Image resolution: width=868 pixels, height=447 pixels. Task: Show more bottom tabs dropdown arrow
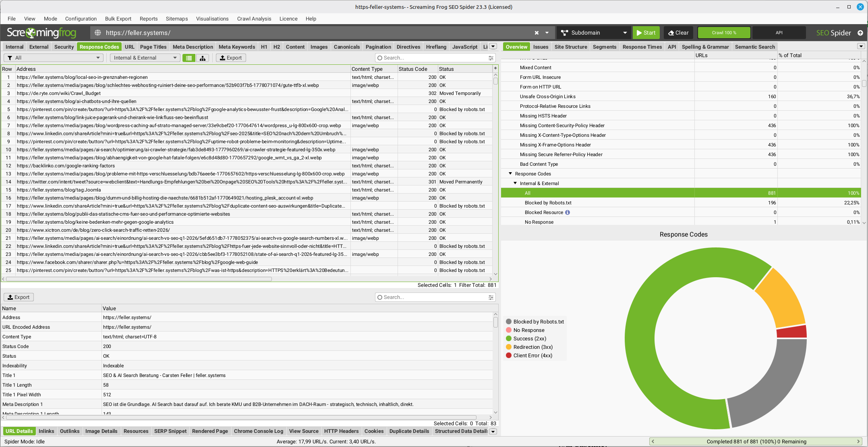(x=493, y=431)
